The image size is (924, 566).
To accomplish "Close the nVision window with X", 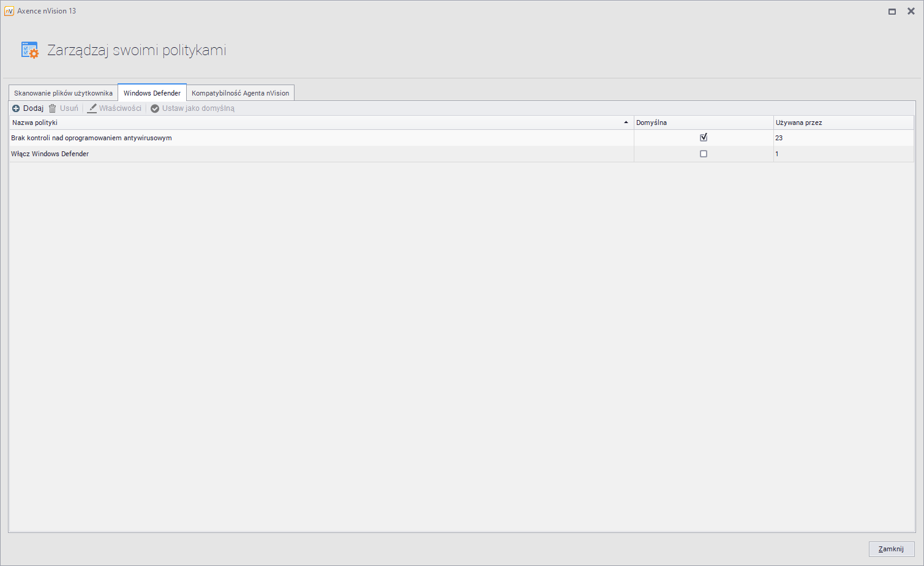I will point(911,11).
